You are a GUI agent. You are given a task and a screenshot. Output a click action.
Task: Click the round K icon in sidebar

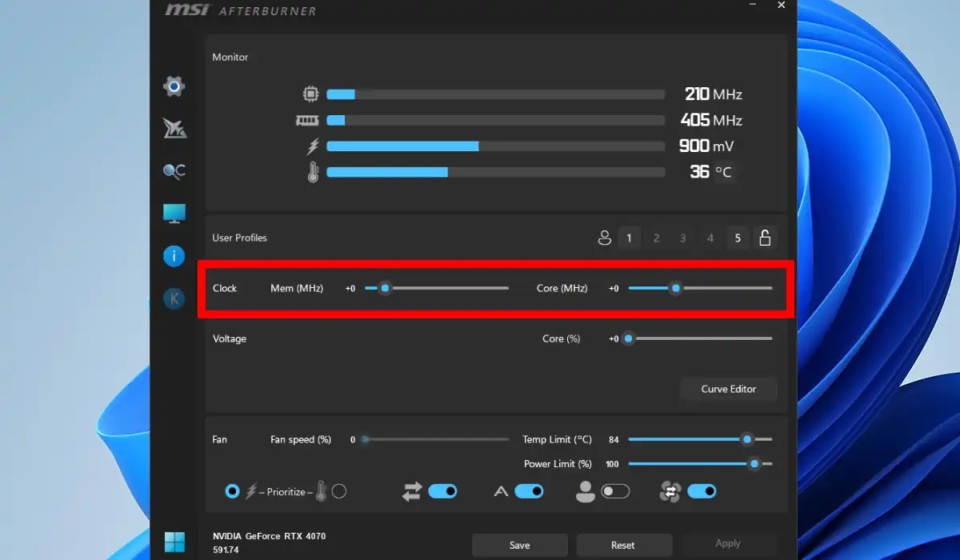point(174,299)
